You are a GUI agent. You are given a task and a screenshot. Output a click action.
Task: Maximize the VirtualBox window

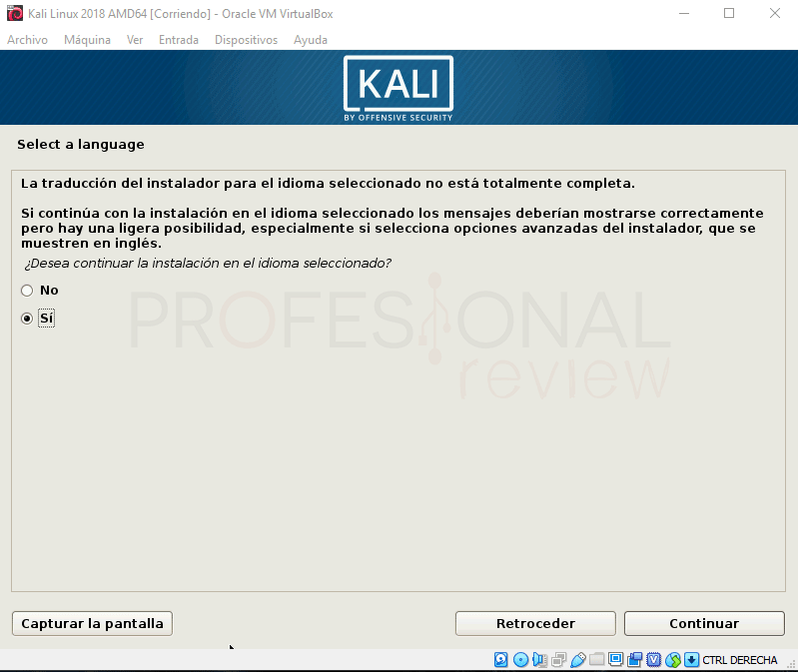pos(729,13)
